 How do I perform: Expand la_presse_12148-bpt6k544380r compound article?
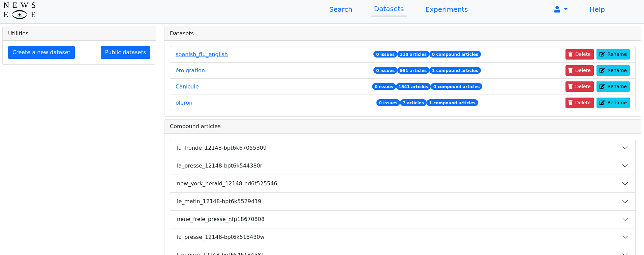coord(403,166)
